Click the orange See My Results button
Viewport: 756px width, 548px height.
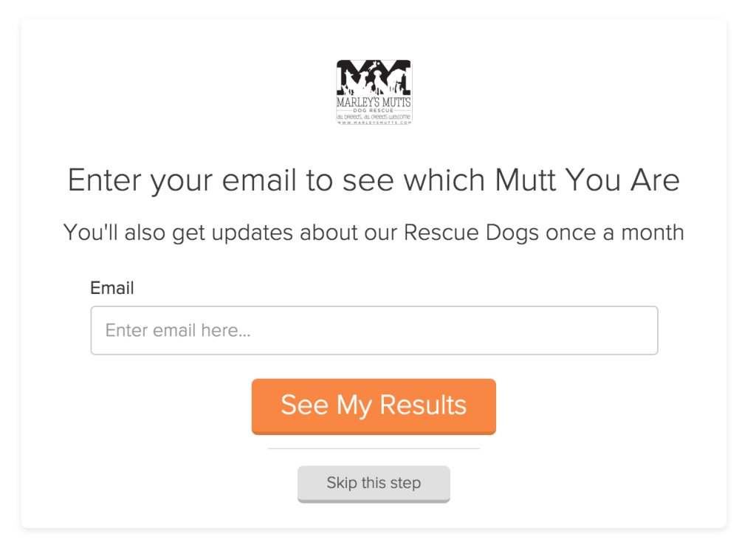point(374,407)
